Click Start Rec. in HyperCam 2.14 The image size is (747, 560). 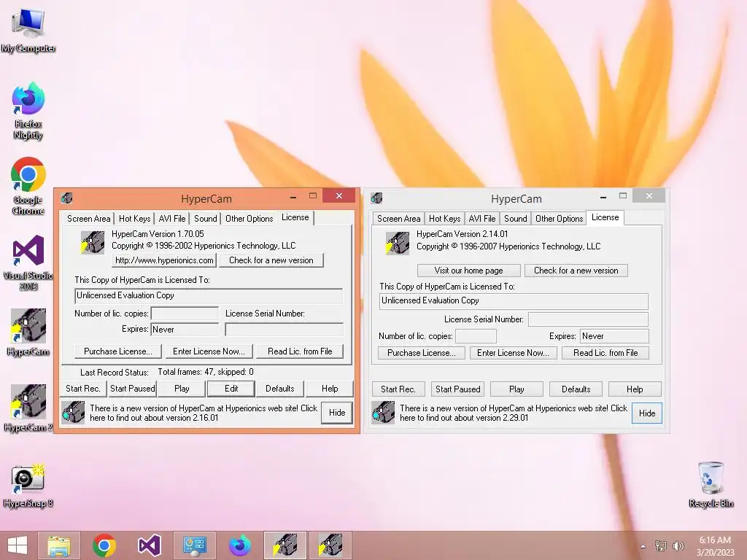tap(398, 389)
